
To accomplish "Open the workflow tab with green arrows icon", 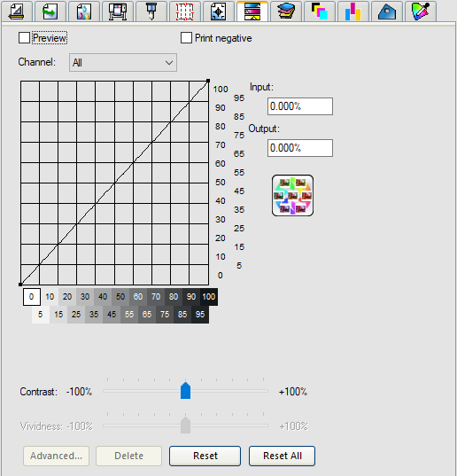I will pyautogui.click(x=50, y=12).
